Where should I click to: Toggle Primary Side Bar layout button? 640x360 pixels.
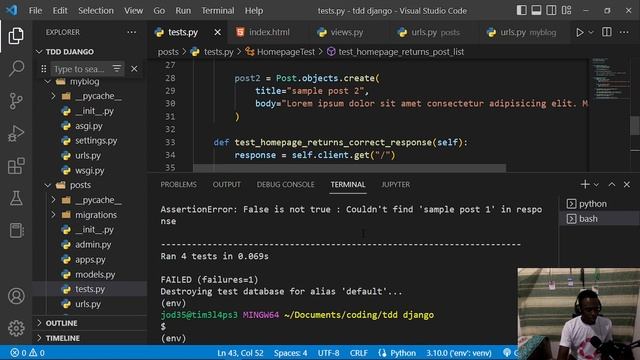521,10
